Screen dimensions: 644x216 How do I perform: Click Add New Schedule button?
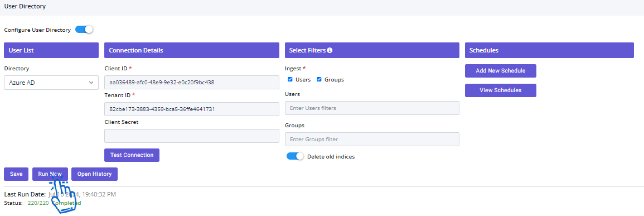[x=501, y=71]
